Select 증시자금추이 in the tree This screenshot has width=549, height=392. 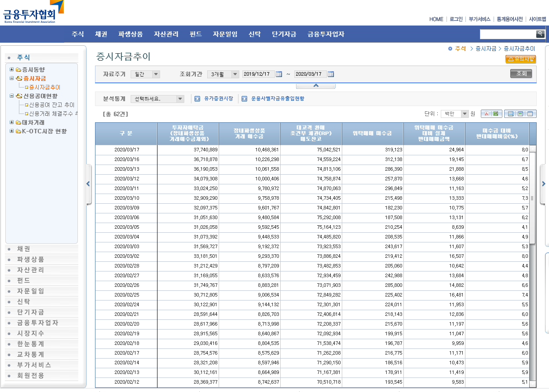tap(44, 87)
